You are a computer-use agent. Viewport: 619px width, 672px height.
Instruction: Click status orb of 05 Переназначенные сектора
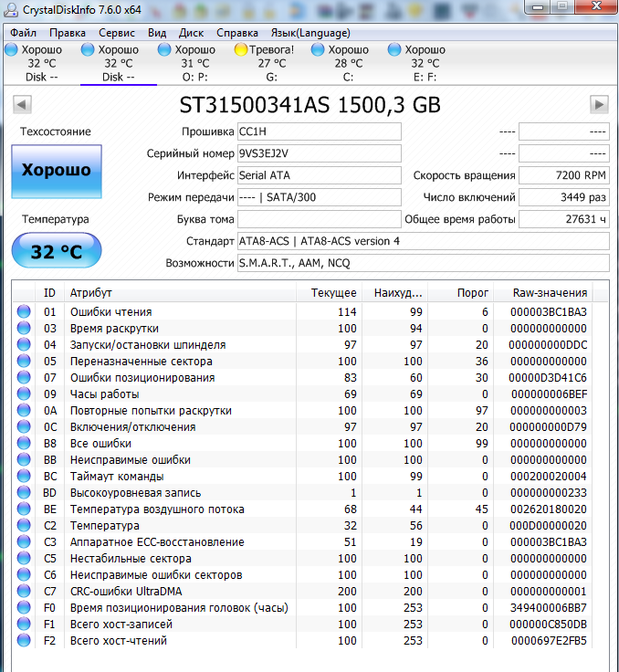(24, 361)
